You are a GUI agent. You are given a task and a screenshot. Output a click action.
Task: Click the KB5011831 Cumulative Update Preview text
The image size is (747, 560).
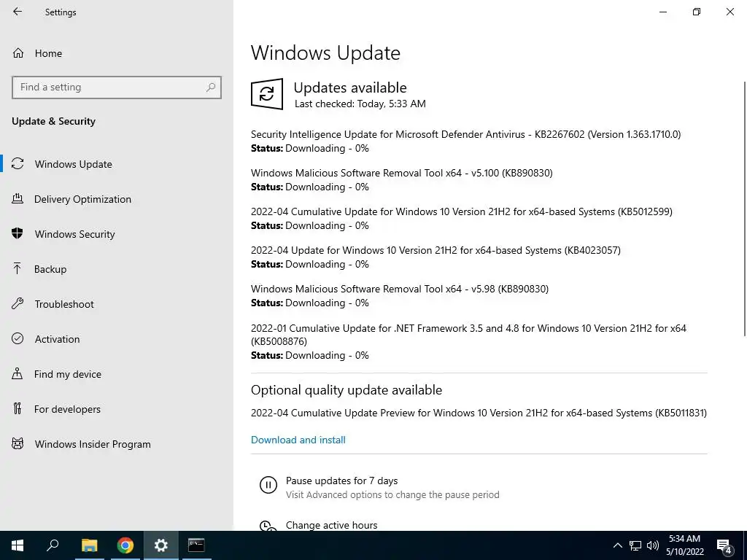point(479,413)
